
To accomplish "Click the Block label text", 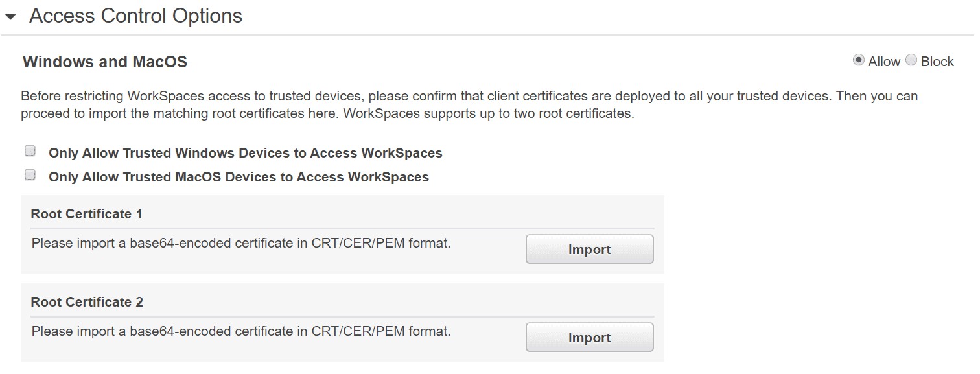I will tap(937, 62).
